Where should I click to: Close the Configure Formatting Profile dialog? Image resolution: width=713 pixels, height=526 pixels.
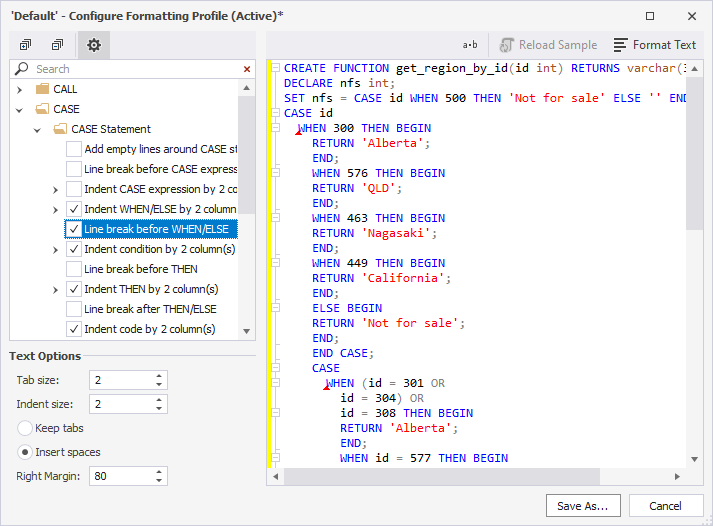(x=692, y=16)
